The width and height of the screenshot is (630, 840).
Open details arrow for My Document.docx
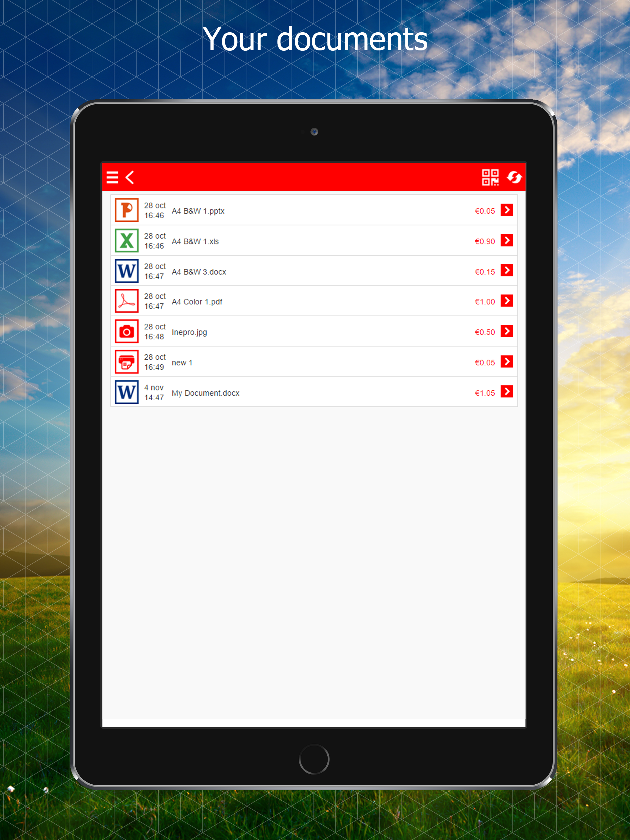[x=507, y=391]
